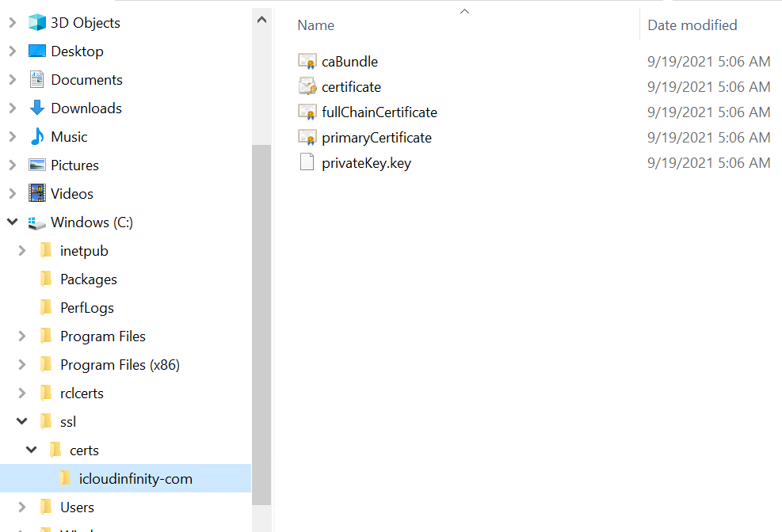The image size is (782, 532).
Task: Select Pictures in the navigation tree
Action: 74,165
